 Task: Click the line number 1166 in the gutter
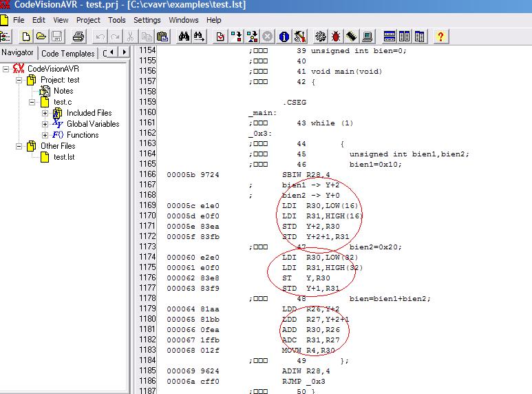pos(147,174)
